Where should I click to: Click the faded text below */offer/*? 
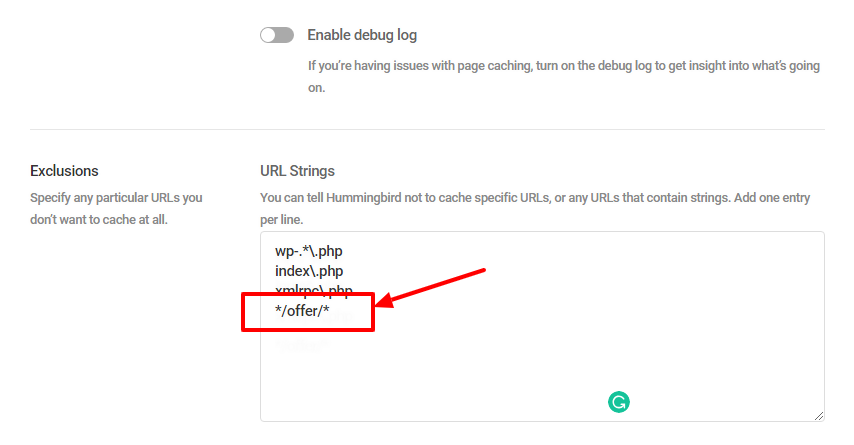coord(301,345)
